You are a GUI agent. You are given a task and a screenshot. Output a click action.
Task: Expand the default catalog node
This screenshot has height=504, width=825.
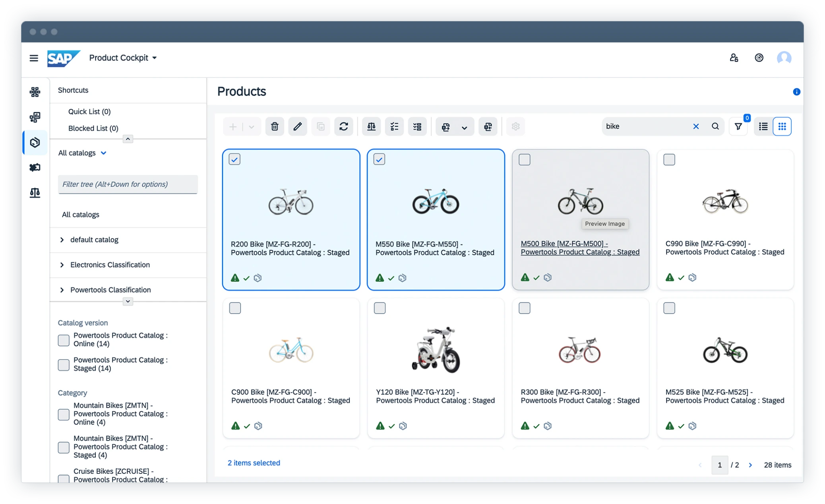62,240
